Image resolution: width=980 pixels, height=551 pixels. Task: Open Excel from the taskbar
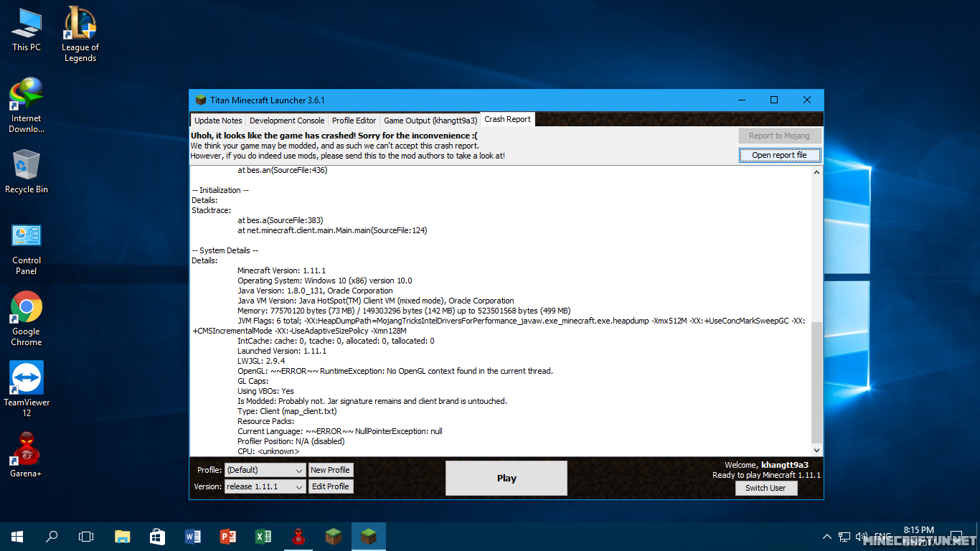263,537
